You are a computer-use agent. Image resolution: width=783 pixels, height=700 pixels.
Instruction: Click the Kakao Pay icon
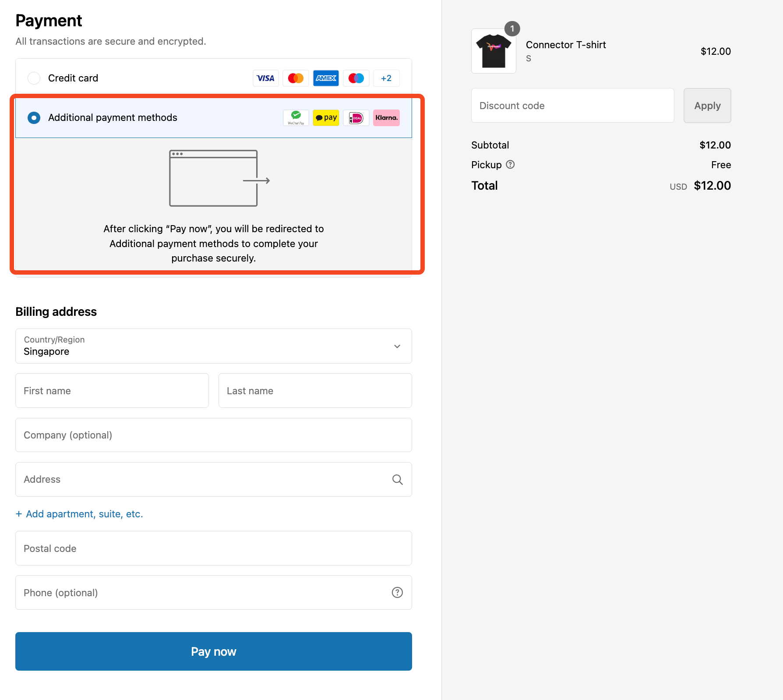(326, 118)
